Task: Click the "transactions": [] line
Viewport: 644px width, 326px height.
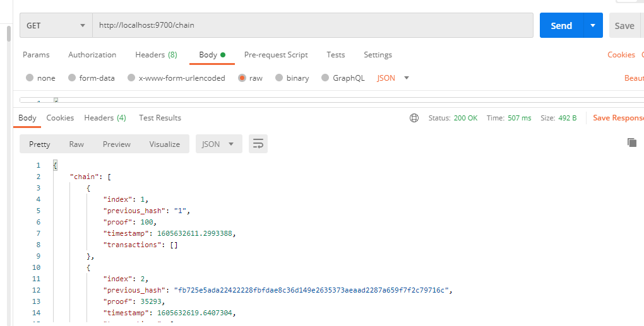Action: click(x=140, y=245)
